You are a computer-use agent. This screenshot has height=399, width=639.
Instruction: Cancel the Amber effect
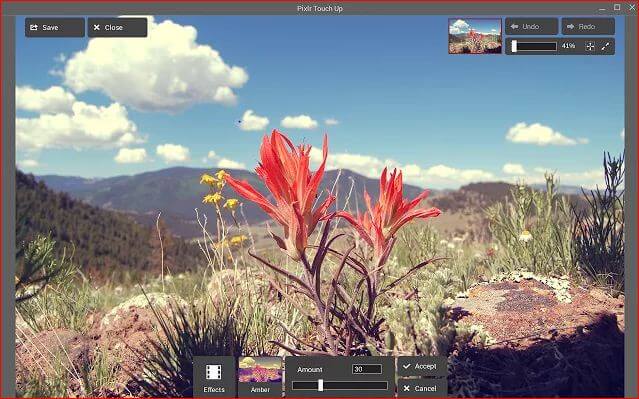point(421,388)
